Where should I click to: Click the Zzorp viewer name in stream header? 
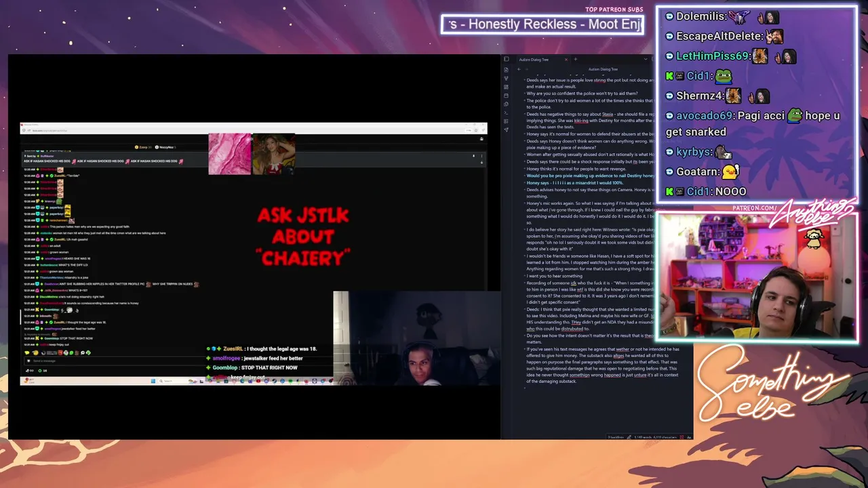[x=144, y=146]
